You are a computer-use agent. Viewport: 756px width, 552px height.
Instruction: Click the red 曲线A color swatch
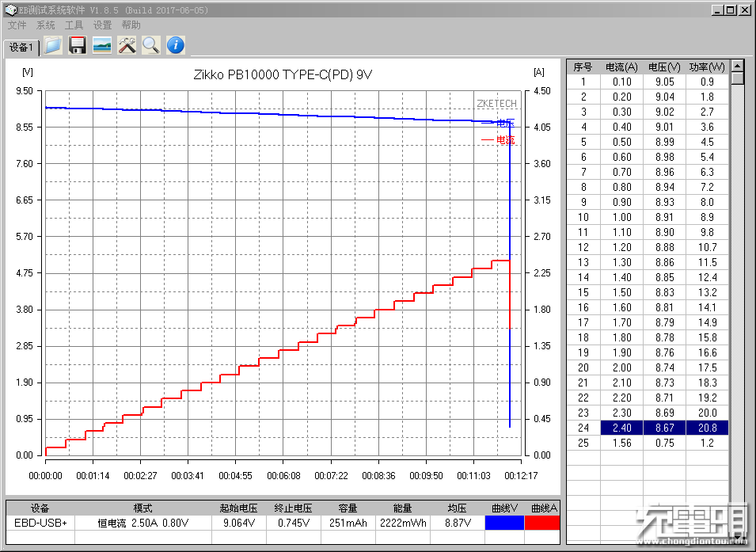[542, 523]
